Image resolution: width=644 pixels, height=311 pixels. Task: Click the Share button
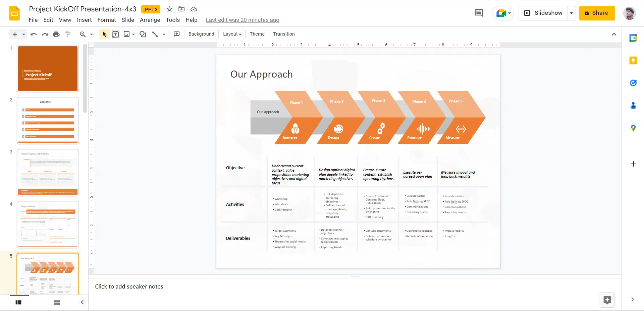(597, 13)
